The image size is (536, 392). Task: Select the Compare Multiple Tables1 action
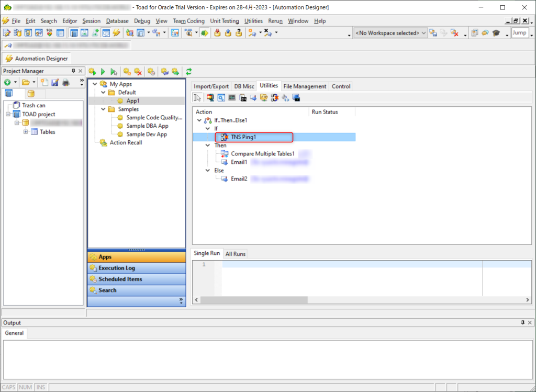[263, 154]
